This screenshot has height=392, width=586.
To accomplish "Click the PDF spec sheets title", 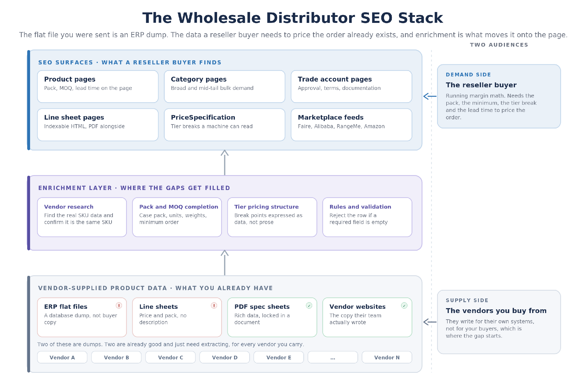I will pos(262,307).
